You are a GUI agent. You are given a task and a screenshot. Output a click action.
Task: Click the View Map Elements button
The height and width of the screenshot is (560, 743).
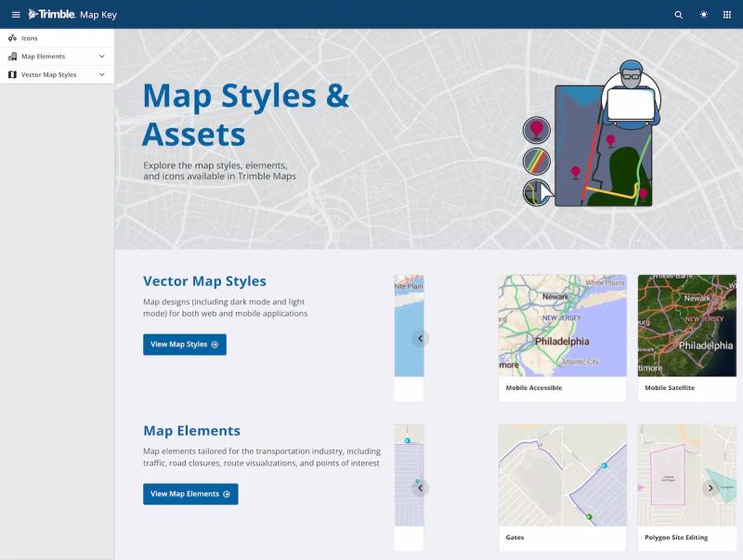189,493
